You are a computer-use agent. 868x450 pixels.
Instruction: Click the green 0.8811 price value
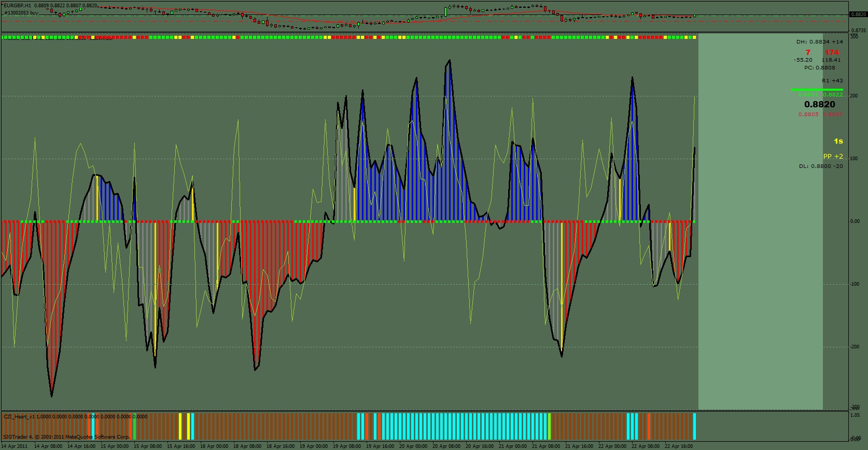pos(808,95)
